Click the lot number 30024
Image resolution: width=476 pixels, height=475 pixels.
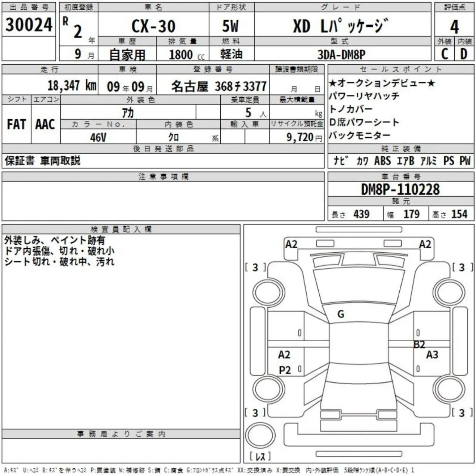29,25
